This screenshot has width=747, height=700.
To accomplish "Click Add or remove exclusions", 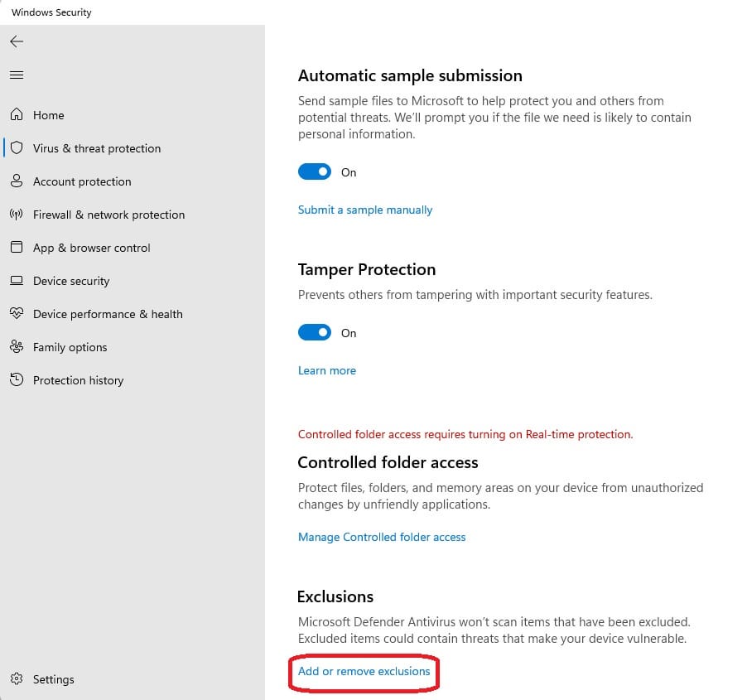I will click(x=364, y=671).
